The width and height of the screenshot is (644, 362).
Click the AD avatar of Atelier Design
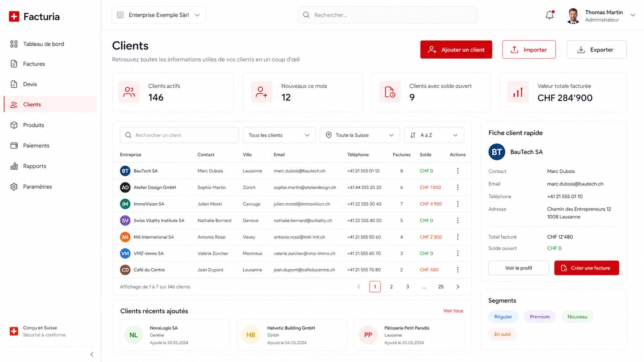[125, 187]
